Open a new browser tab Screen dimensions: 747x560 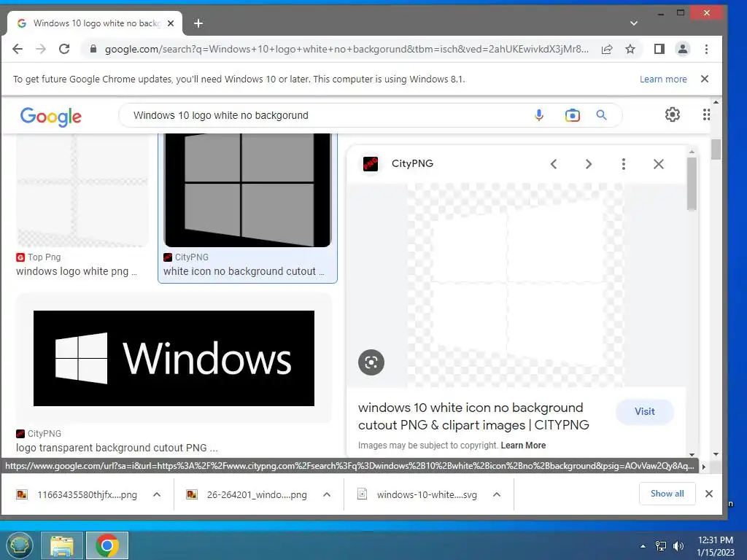(198, 23)
